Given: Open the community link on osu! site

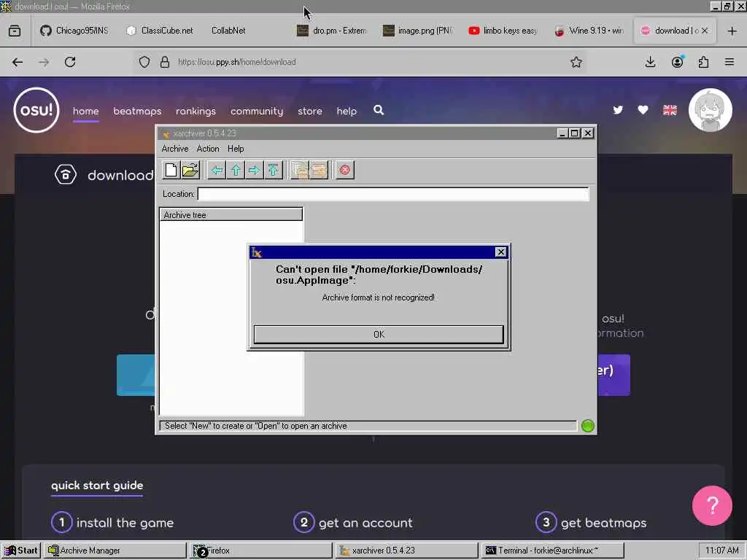Looking at the screenshot, I should point(257,111).
